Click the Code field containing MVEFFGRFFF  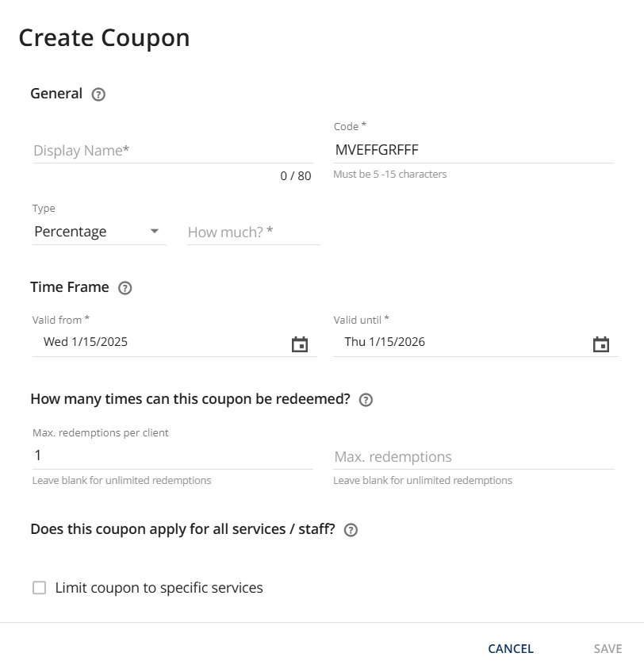tap(473, 150)
